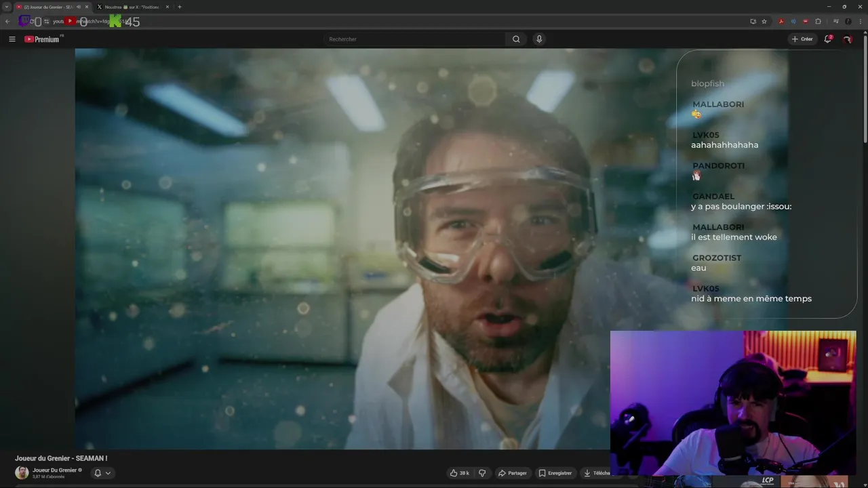Click the Partager share button
The image size is (868, 488).
513,473
